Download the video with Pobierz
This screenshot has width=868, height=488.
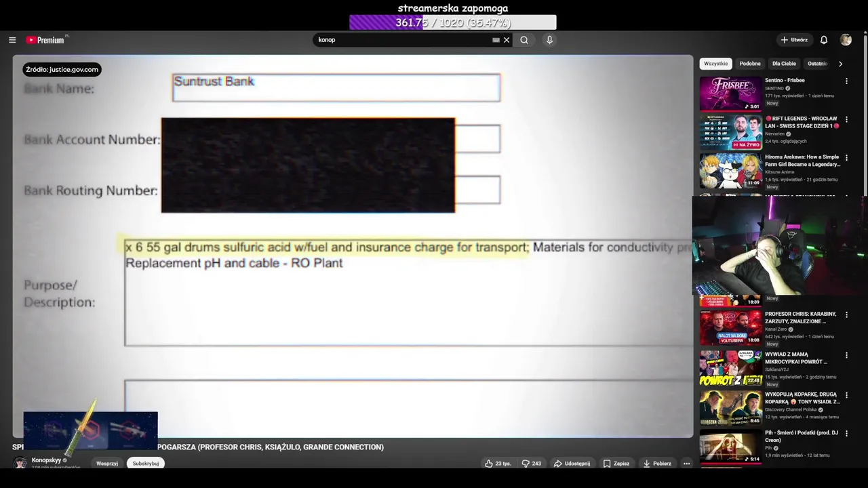657,464
